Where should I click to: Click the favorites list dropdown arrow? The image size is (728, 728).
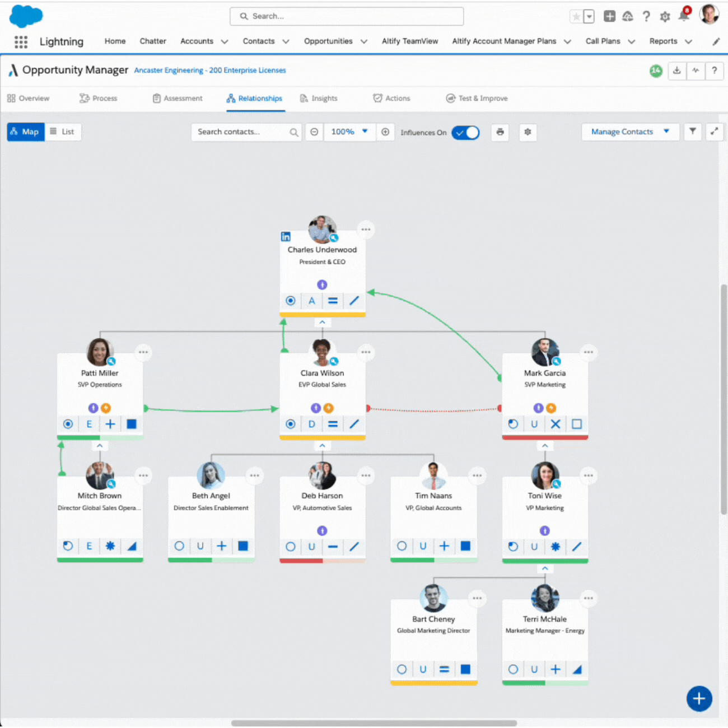[x=589, y=17]
